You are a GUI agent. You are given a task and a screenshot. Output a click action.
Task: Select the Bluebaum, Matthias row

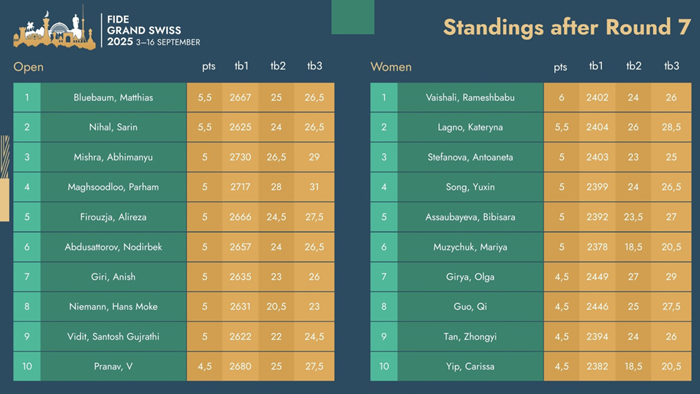click(x=174, y=97)
